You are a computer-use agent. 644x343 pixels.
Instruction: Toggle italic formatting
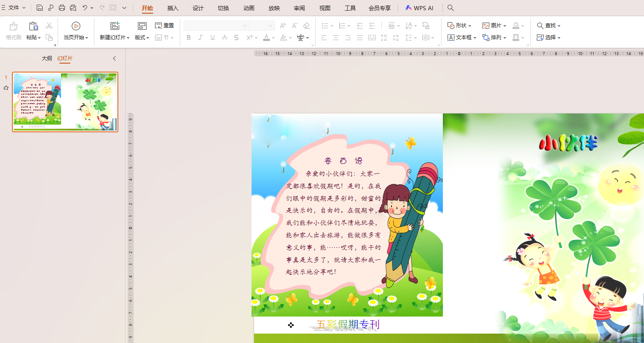200,38
